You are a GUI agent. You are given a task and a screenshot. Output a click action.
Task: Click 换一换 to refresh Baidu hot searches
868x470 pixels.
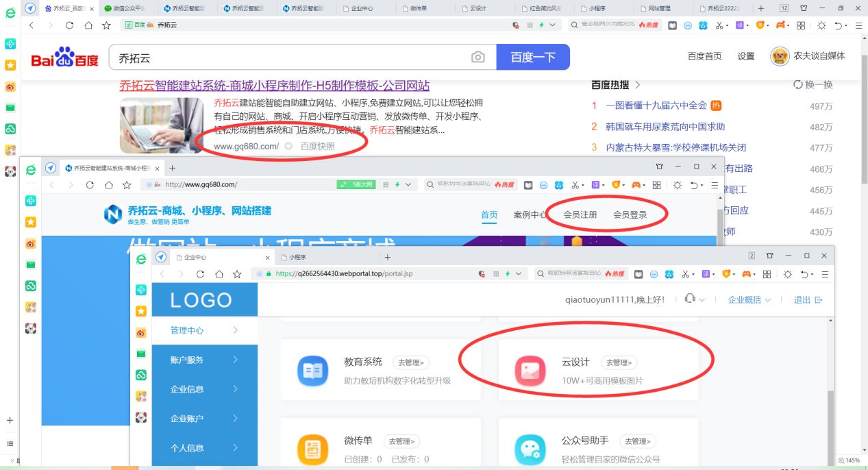point(813,85)
